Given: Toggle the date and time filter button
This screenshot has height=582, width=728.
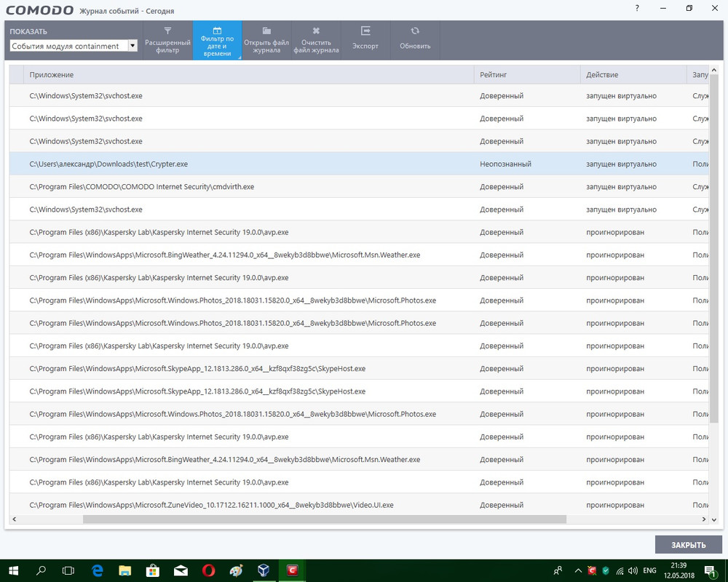Looking at the screenshot, I should 217,41.
